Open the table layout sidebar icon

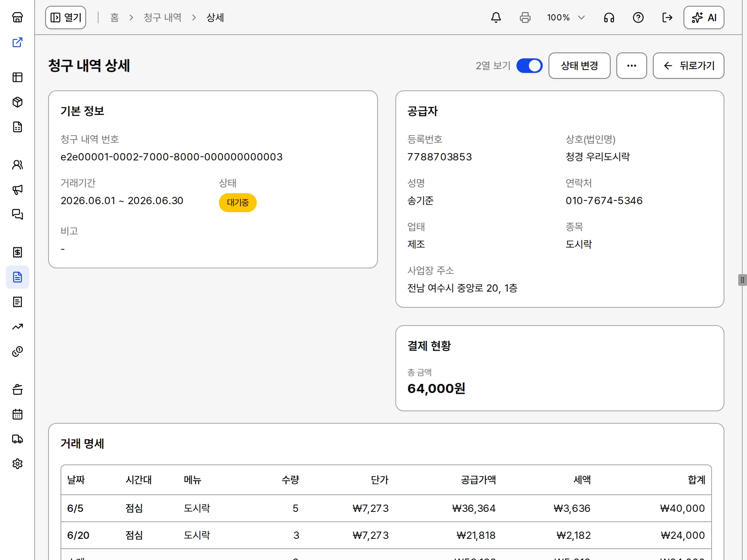point(18,77)
